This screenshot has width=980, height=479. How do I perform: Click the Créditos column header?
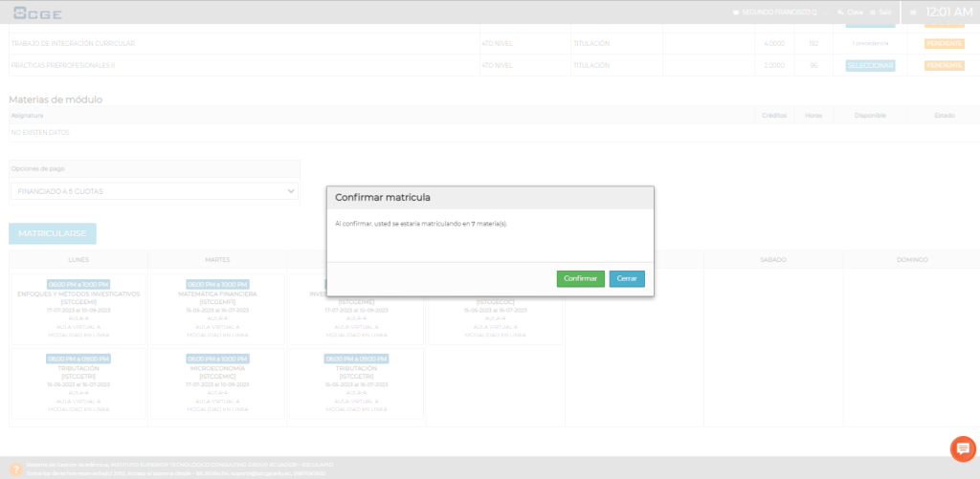pyautogui.click(x=774, y=116)
